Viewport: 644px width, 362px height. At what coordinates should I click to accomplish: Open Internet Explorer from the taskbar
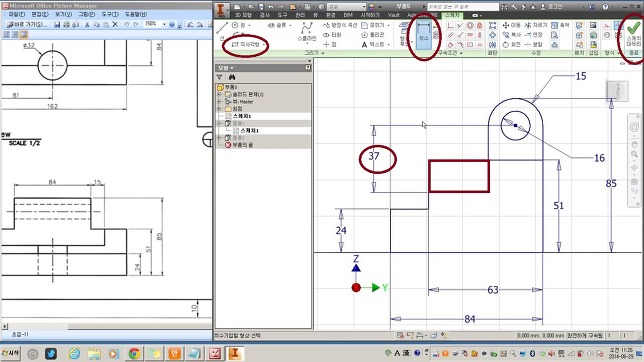[x=74, y=353]
